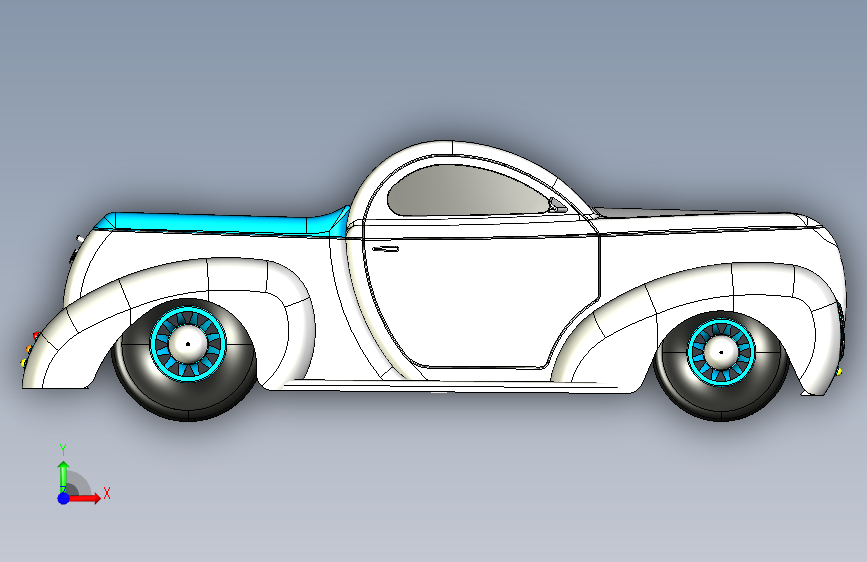Select the hood surface ahead of the cab
Image resolution: width=867 pixels, height=562 pixels.
(702, 220)
